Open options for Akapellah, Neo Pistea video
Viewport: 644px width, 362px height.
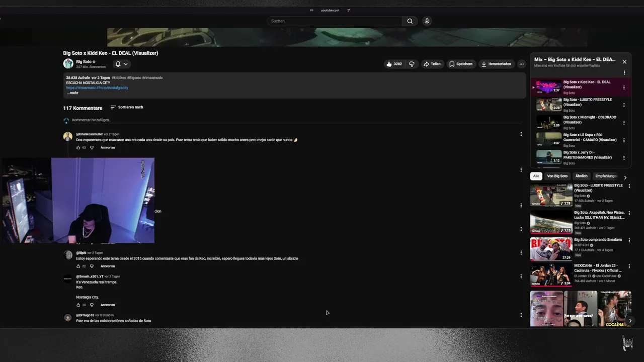coord(629,213)
